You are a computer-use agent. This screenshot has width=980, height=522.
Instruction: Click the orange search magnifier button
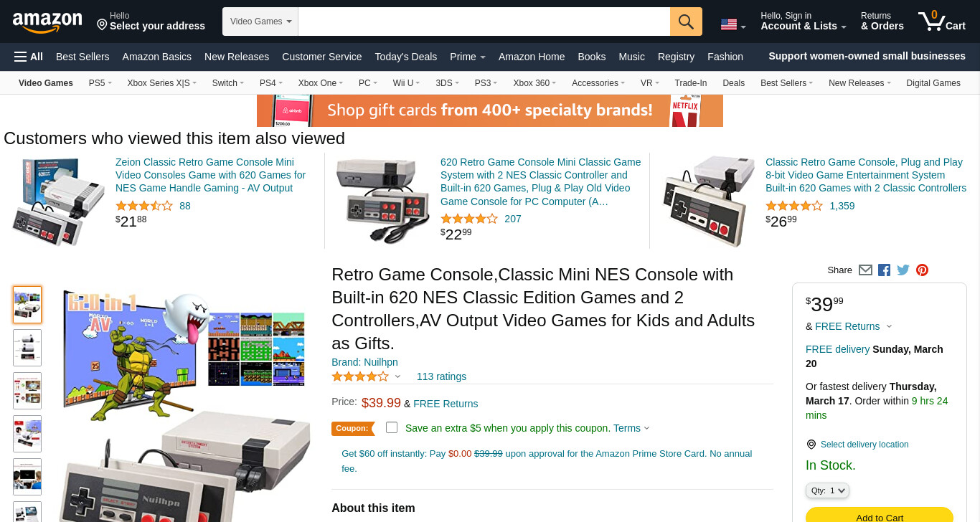coord(686,22)
